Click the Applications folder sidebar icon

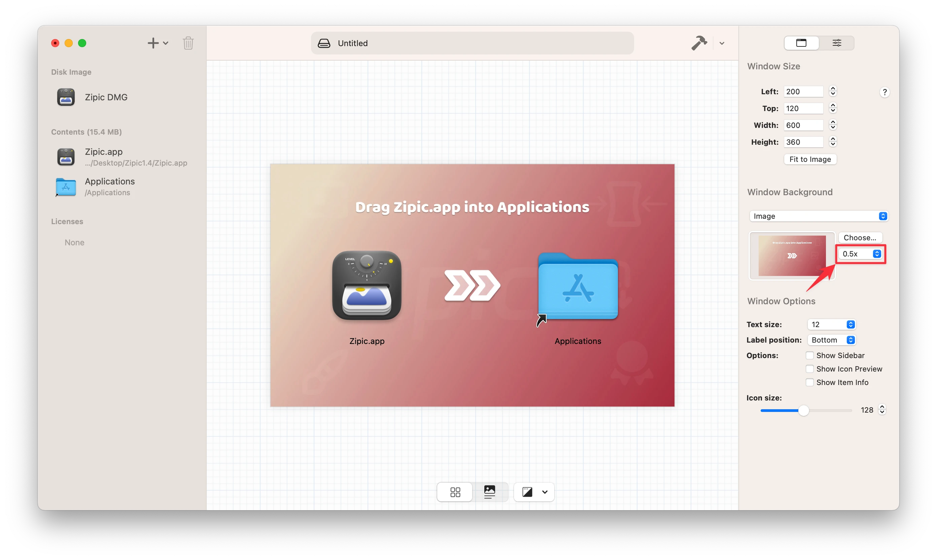(x=66, y=187)
